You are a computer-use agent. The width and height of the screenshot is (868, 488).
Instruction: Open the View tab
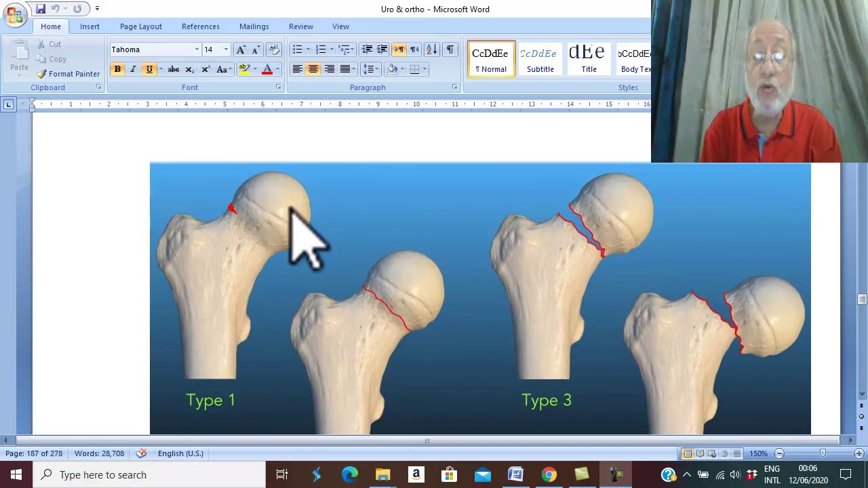(341, 26)
